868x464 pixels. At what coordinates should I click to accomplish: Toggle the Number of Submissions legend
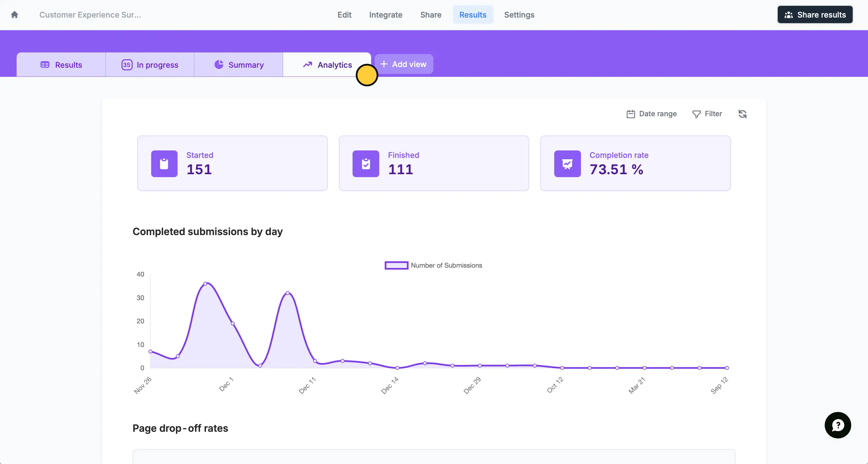[433, 265]
